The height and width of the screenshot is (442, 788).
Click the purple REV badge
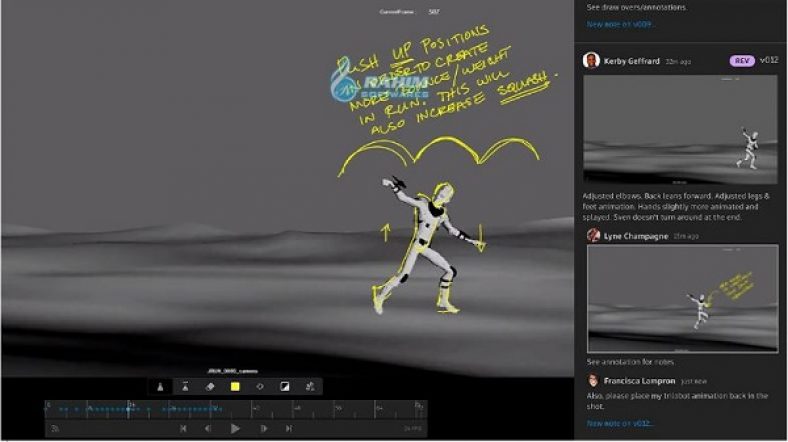(742, 61)
